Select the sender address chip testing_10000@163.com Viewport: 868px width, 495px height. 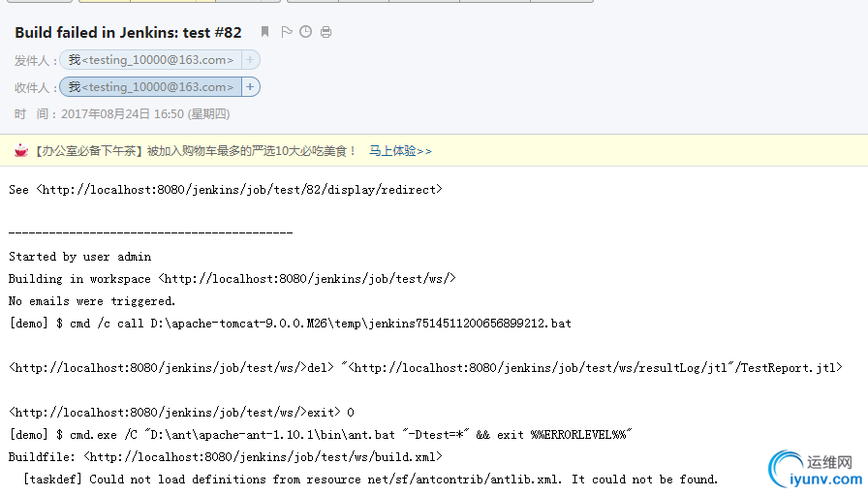point(150,60)
